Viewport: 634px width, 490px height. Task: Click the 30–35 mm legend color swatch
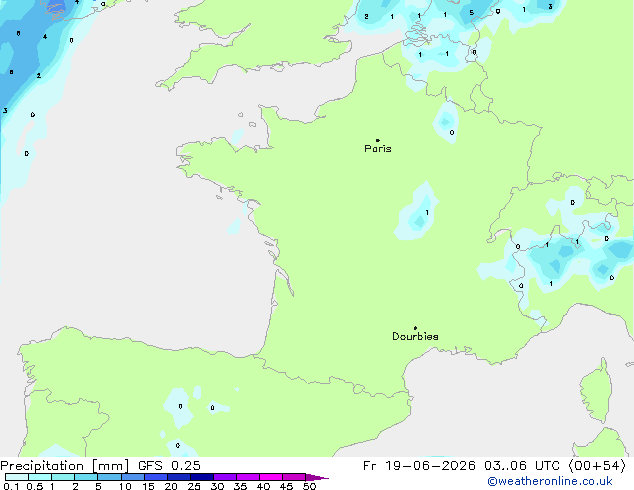point(224,477)
